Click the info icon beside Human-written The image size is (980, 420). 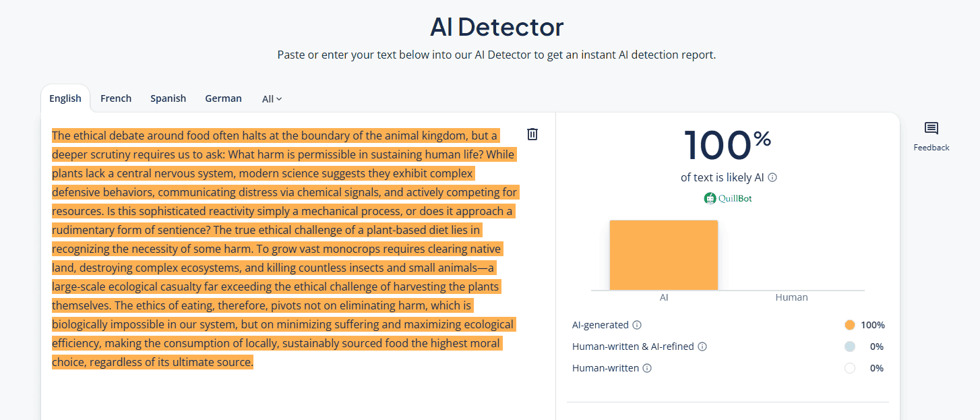pyautogui.click(x=647, y=368)
